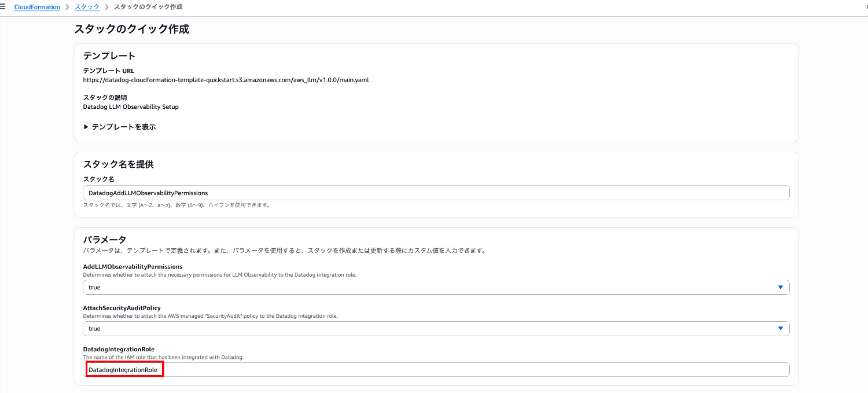Open the hamburger navigation menu icon
The height and width of the screenshot is (393, 868).
click(3, 6)
